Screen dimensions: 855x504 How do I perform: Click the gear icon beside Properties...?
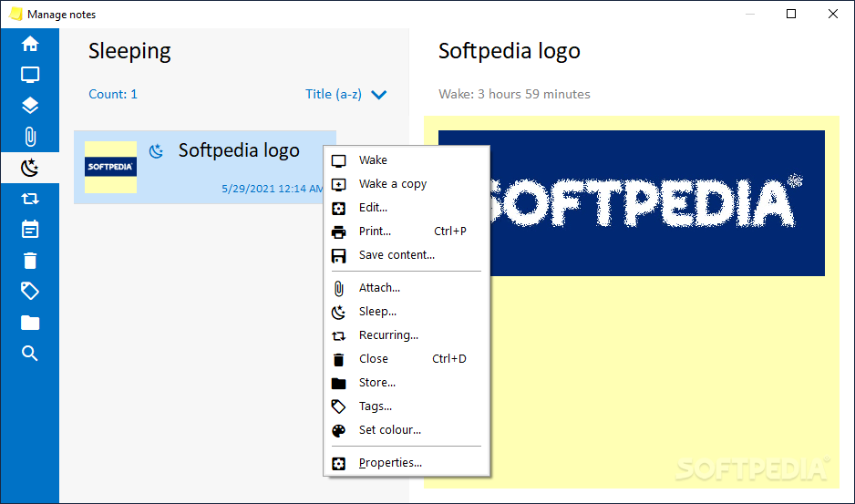(338, 464)
